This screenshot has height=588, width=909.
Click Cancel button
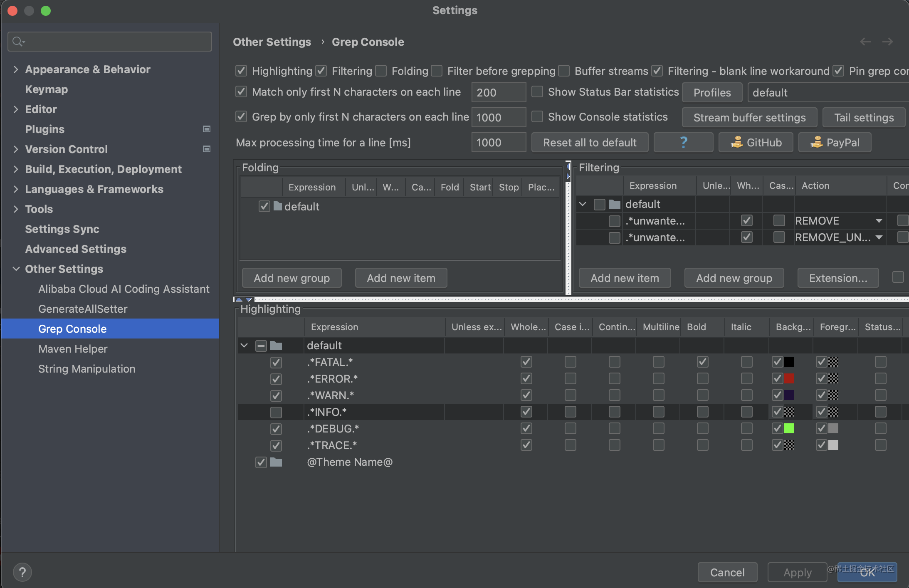tap(727, 573)
